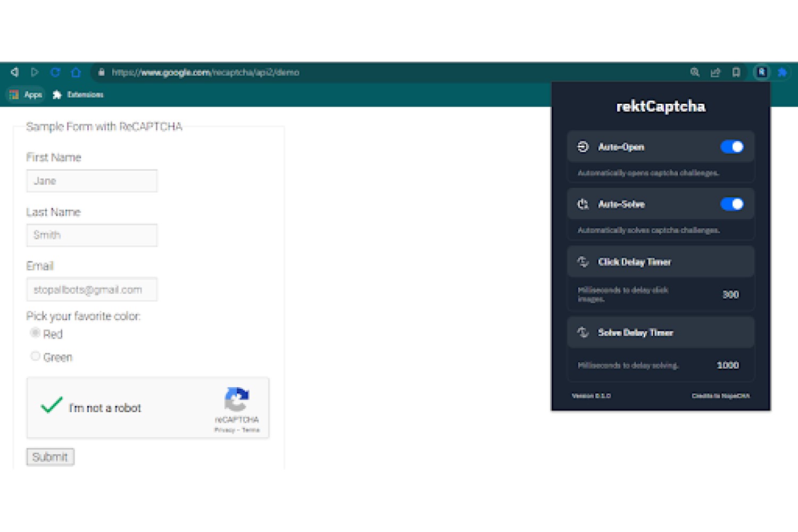798x532 pixels.
Task: Click the Extensions puzzle icon in the bookmarks bar
Action: [x=57, y=95]
